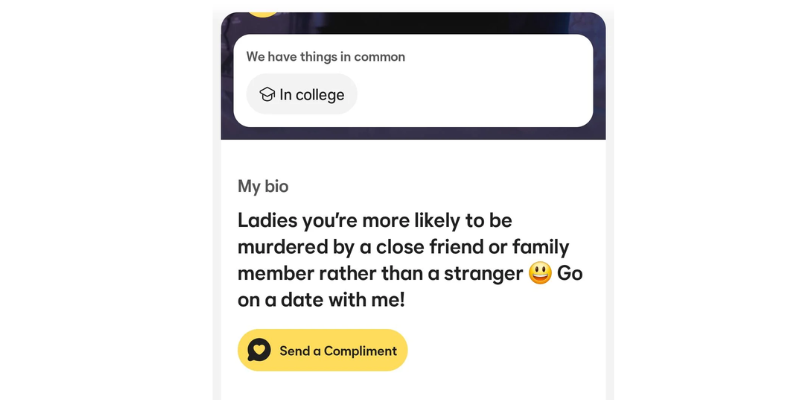Click the graduation cap icon

(267, 95)
